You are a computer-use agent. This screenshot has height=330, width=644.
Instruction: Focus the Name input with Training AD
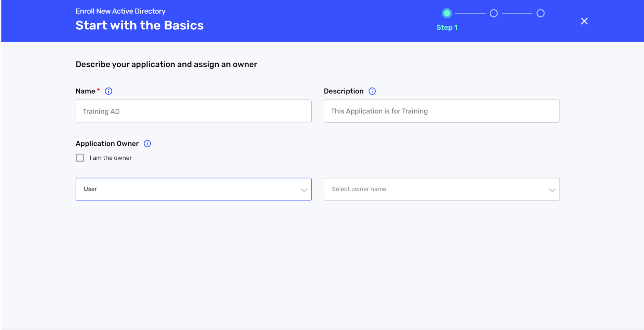(193, 111)
